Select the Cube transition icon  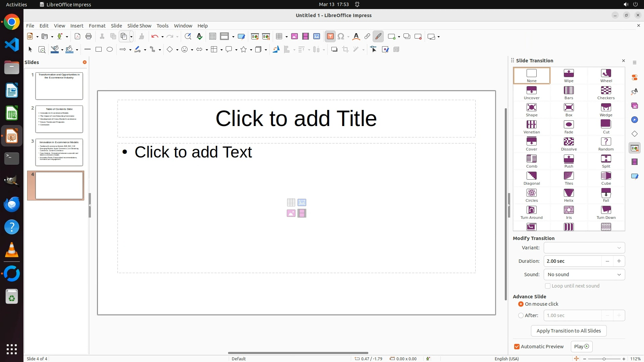tap(606, 178)
